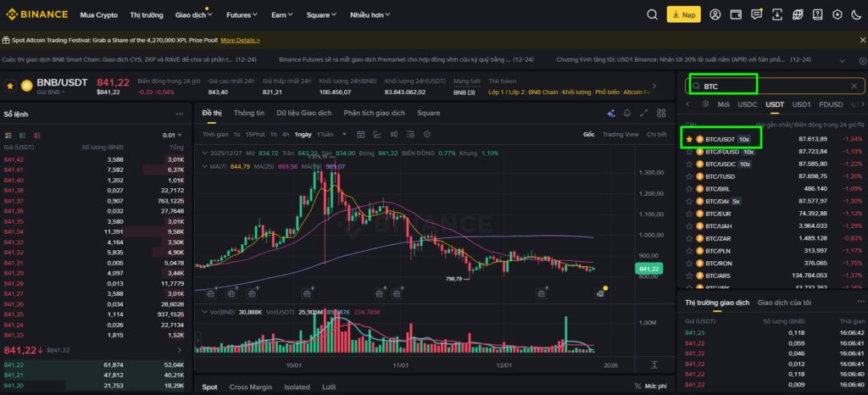Open the user profile icon
This screenshot has width=868, height=395.
(715, 14)
